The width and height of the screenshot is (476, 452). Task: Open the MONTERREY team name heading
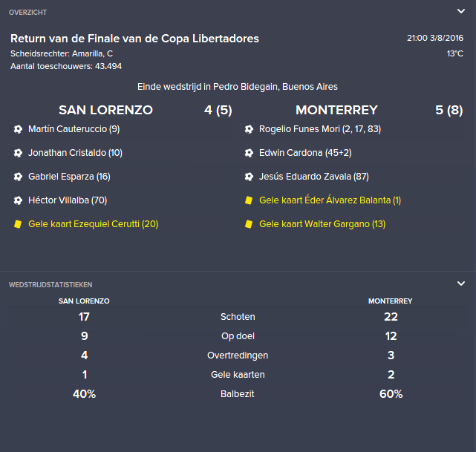click(x=336, y=110)
